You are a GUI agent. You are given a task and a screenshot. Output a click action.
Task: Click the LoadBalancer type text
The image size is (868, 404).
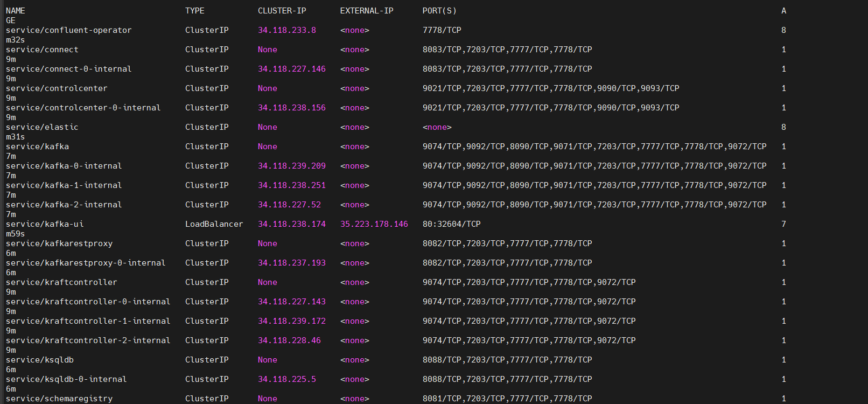(214, 224)
